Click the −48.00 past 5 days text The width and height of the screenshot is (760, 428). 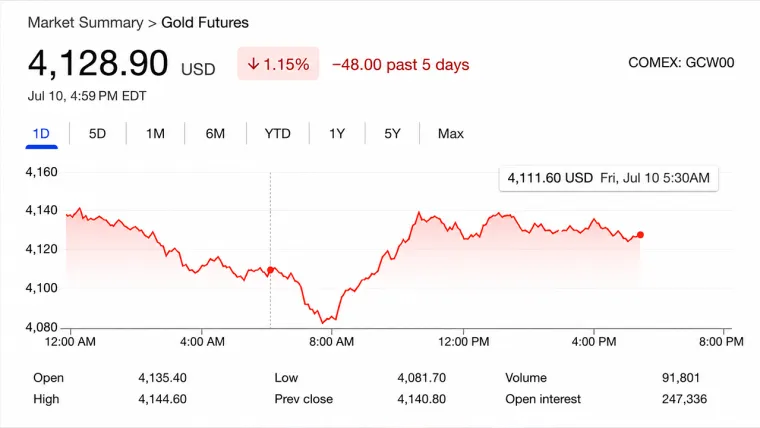[x=401, y=65]
